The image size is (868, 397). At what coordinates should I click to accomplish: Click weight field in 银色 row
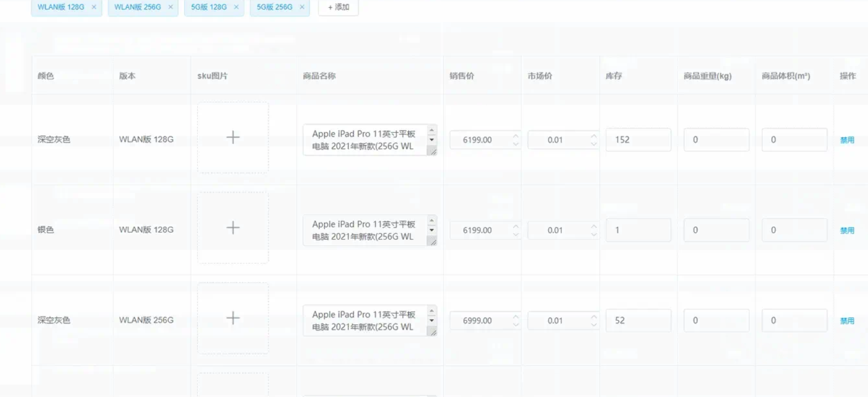click(x=716, y=230)
